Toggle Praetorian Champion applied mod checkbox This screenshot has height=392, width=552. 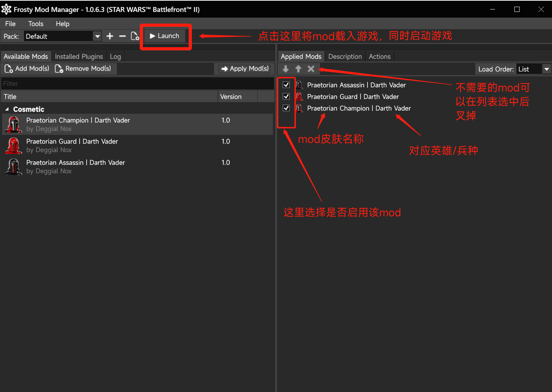[286, 108]
